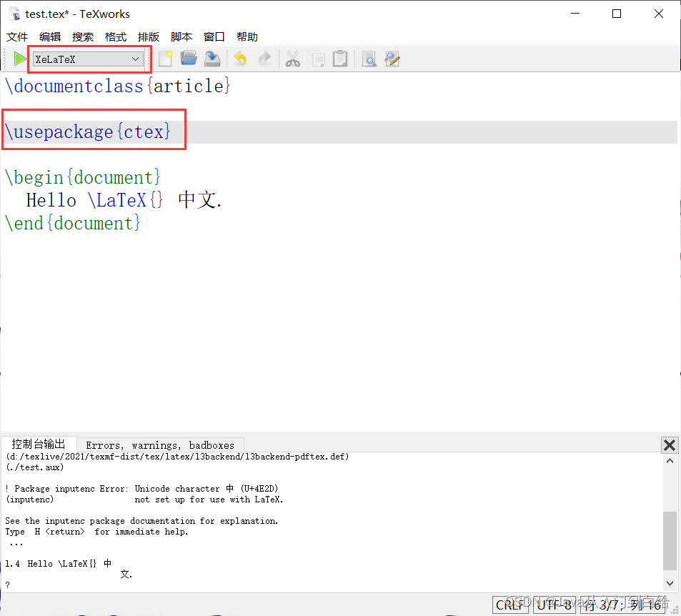681x616 pixels.
Task: Open the 编辑 menu
Action: pyautogui.click(x=50, y=37)
